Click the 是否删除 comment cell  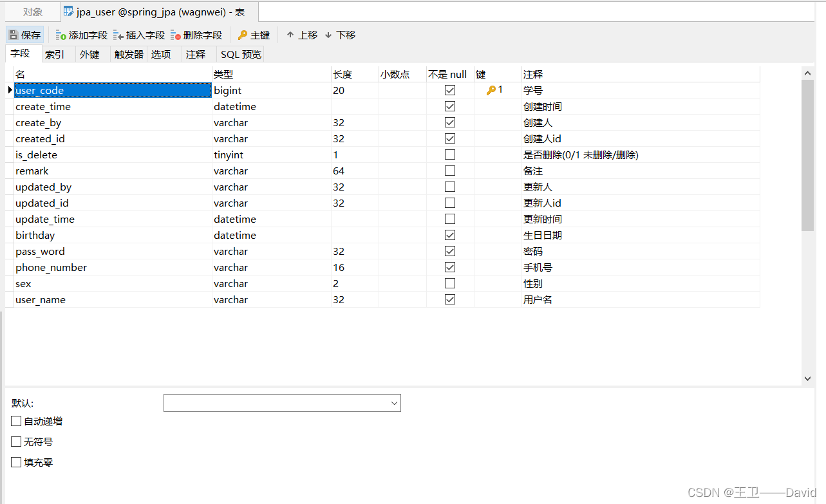pos(641,154)
